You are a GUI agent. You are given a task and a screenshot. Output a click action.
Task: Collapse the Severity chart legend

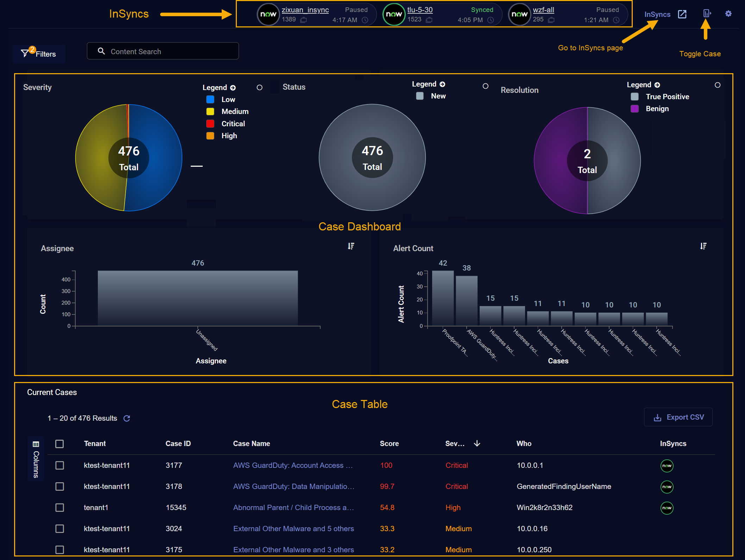click(x=233, y=88)
